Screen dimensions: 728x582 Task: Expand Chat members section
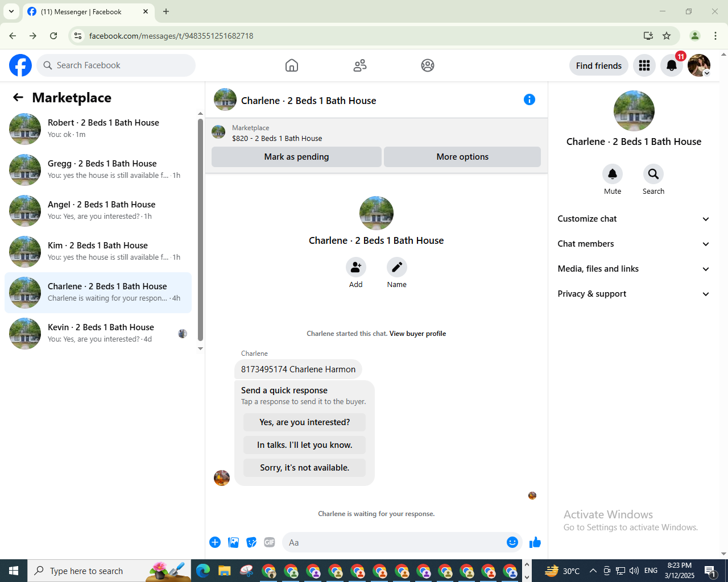pos(634,244)
